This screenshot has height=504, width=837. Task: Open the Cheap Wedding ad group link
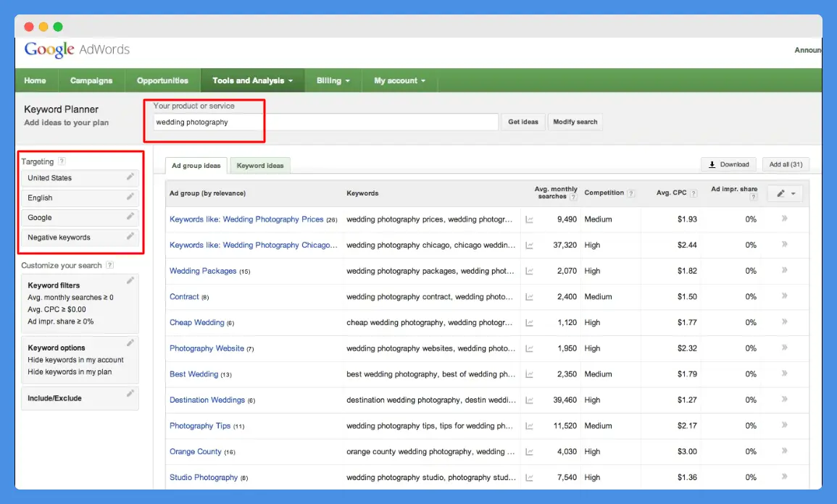(196, 322)
